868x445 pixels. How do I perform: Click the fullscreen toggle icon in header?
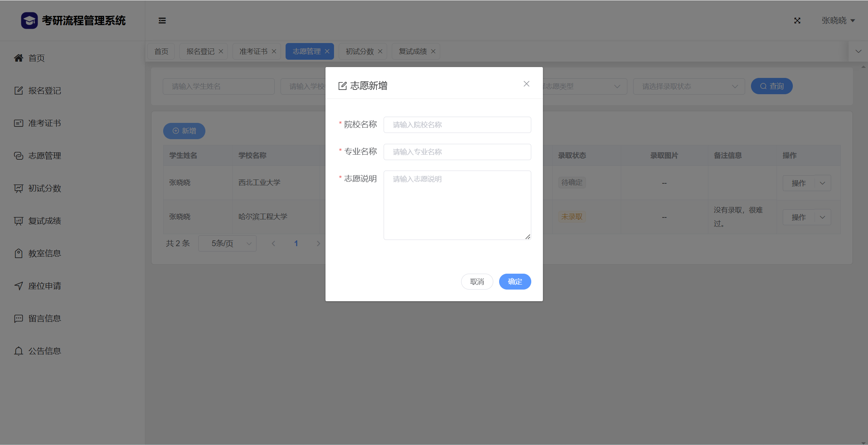[x=797, y=21]
